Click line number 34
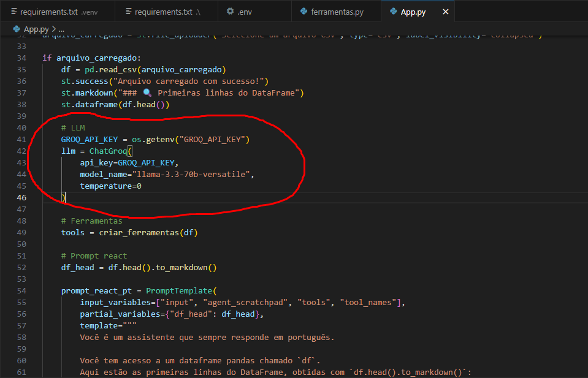 (21, 58)
